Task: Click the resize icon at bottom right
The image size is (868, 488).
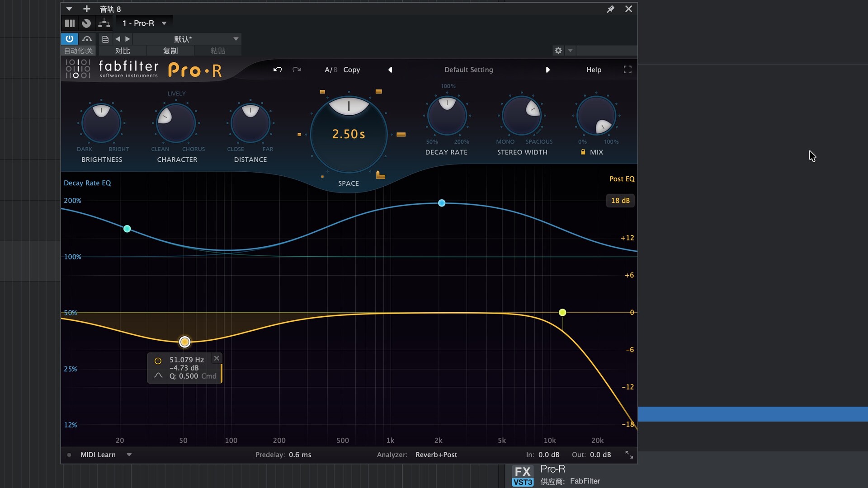Action: click(629, 455)
